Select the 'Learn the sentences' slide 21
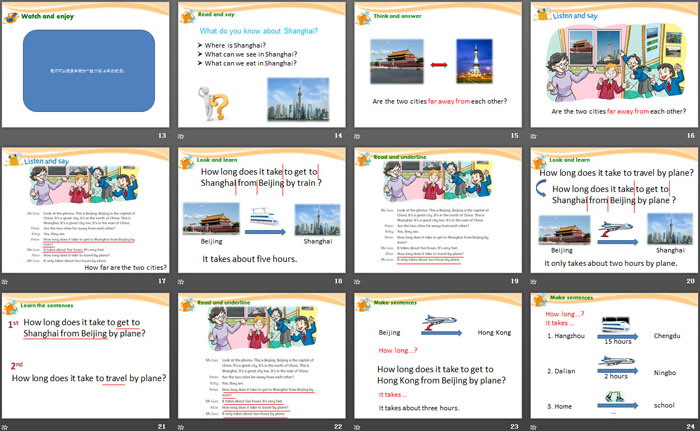 (x=86, y=355)
